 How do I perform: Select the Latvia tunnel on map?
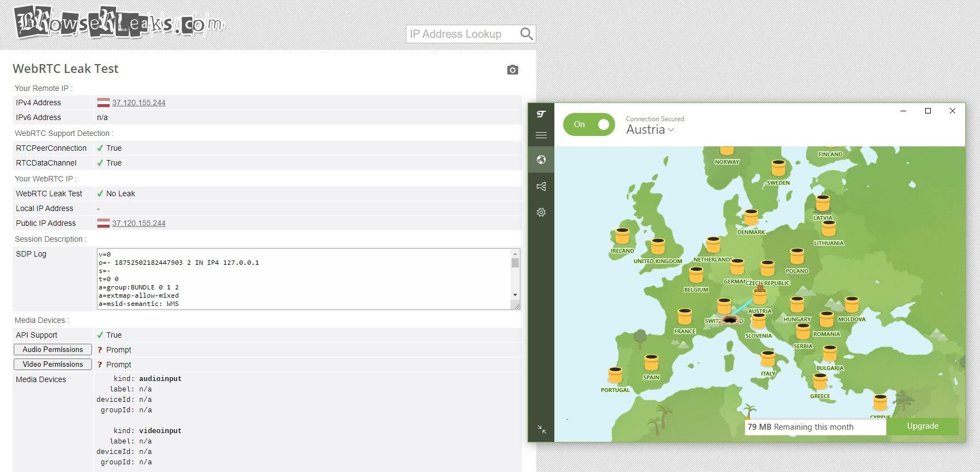(x=823, y=203)
